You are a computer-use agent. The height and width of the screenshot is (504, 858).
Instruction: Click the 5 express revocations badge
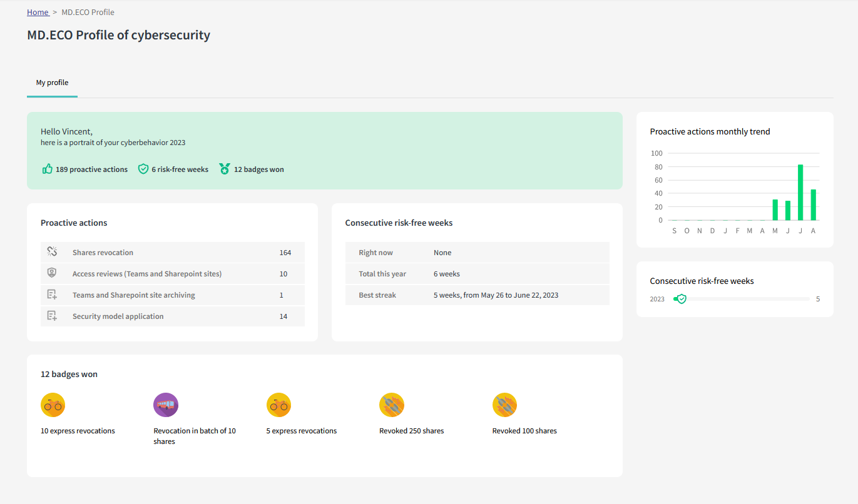[278, 405]
